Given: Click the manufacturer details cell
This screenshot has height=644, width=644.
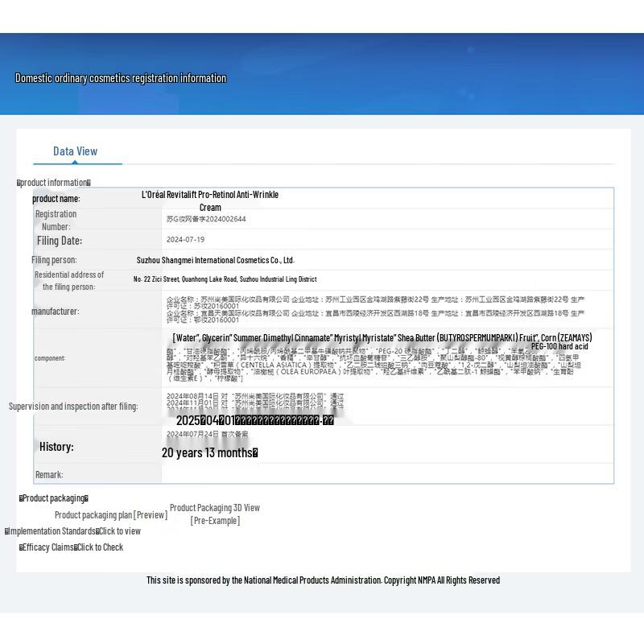Looking at the screenshot, I should tap(375, 309).
